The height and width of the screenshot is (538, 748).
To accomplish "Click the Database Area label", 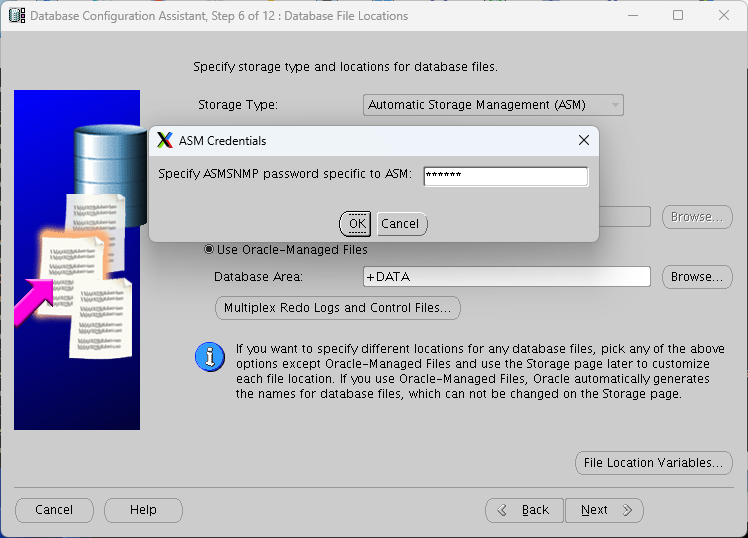I will click(258, 277).
